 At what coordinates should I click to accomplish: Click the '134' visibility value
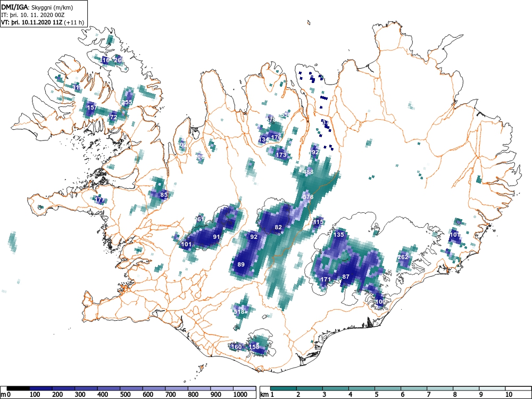click(x=263, y=140)
